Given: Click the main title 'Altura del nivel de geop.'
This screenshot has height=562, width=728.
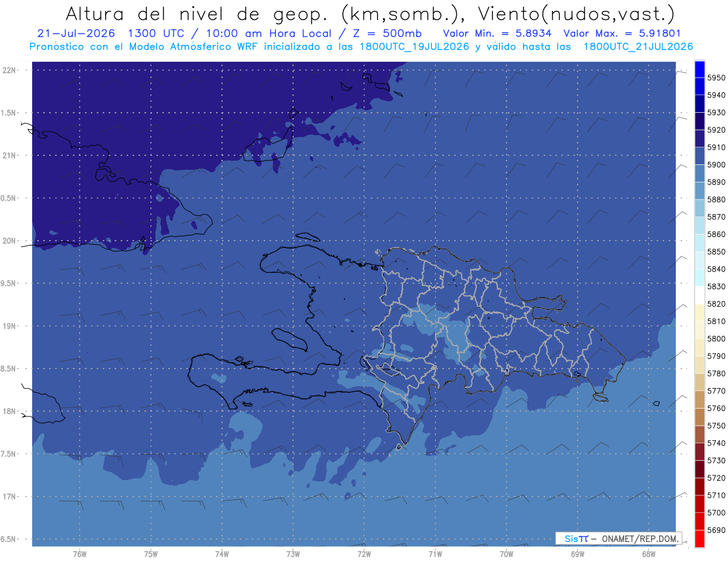Looking at the screenshot, I should 198,13.
